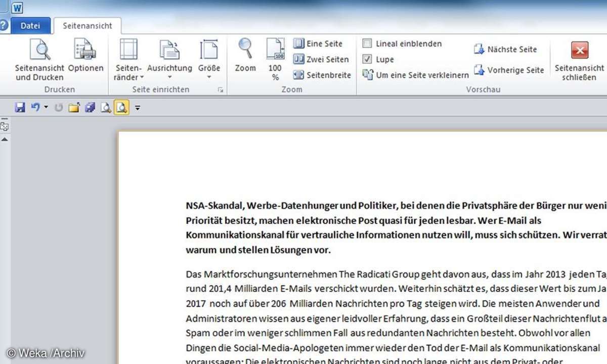Image resolution: width=607 pixels, height=364 pixels.
Task: Click the redo icon
Action: coord(59,107)
